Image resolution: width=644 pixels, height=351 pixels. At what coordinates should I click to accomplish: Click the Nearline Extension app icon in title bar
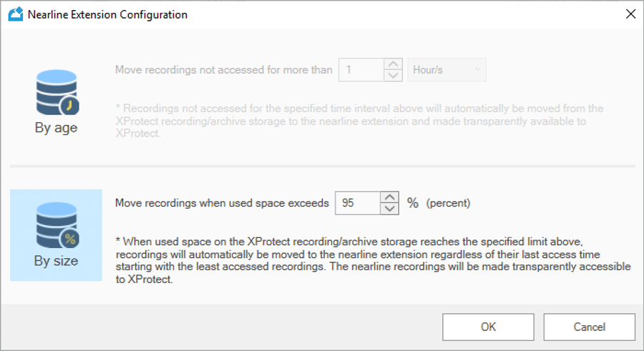coord(16,14)
